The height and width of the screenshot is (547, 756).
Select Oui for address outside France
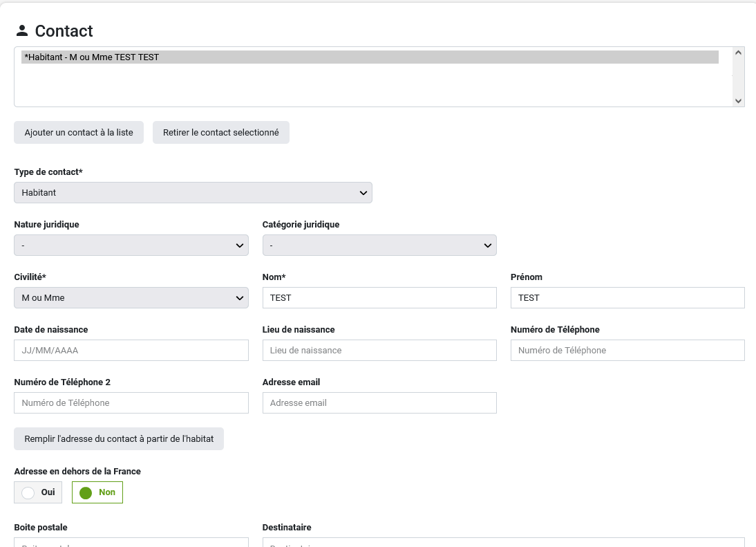click(38, 492)
